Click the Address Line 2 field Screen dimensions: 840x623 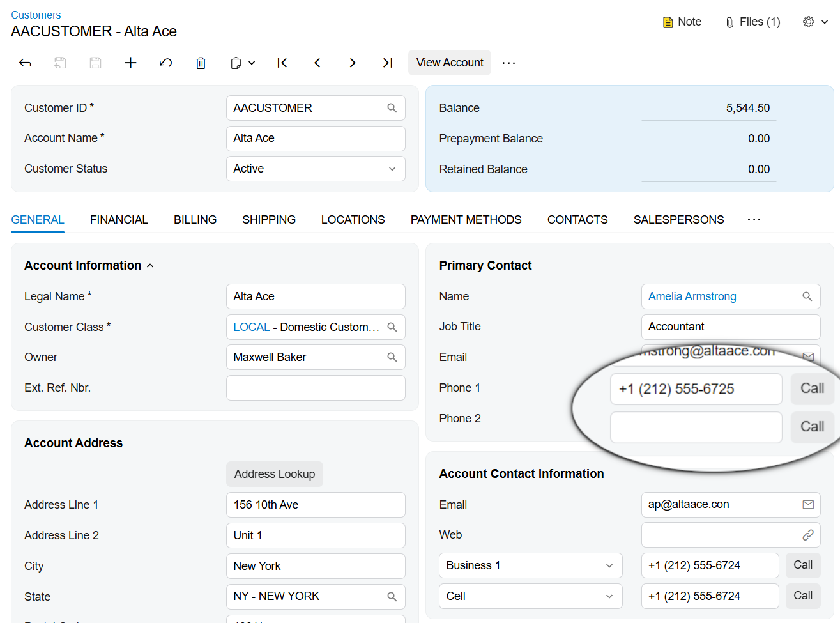click(x=316, y=535)
